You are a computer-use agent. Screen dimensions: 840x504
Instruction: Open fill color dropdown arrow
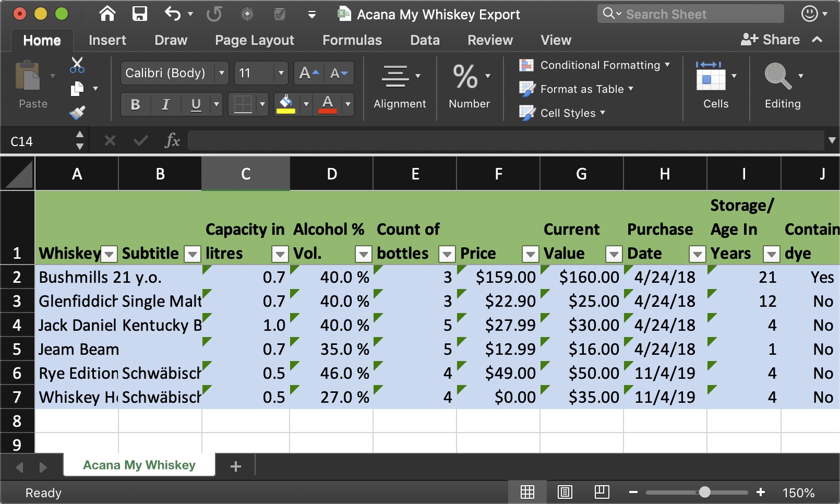coord(306,104)
